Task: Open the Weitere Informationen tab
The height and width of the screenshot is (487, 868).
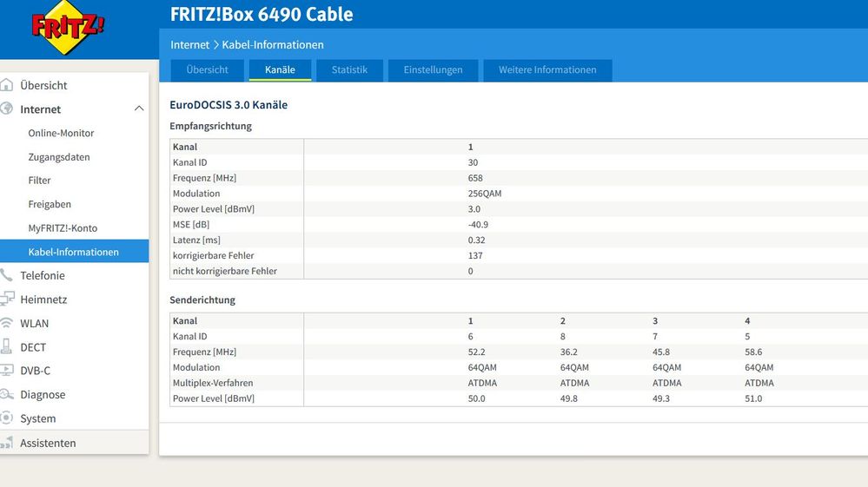Action: tap(547, 70)
